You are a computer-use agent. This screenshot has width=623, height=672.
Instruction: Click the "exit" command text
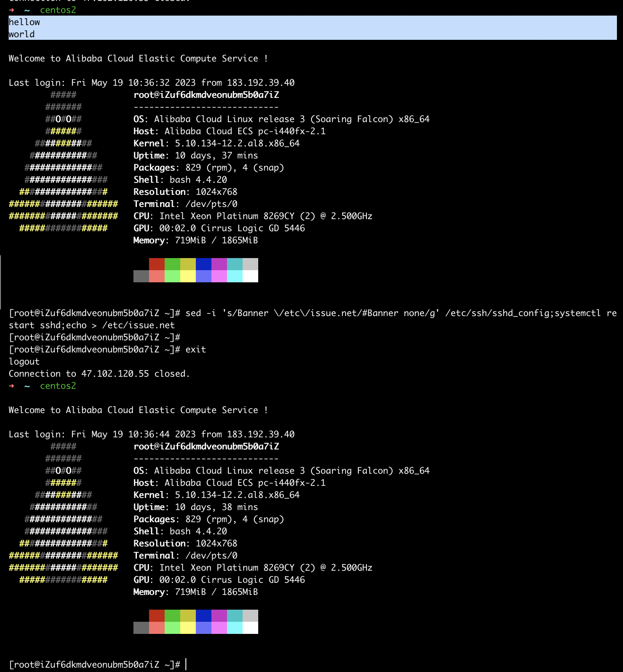(195, 349)
